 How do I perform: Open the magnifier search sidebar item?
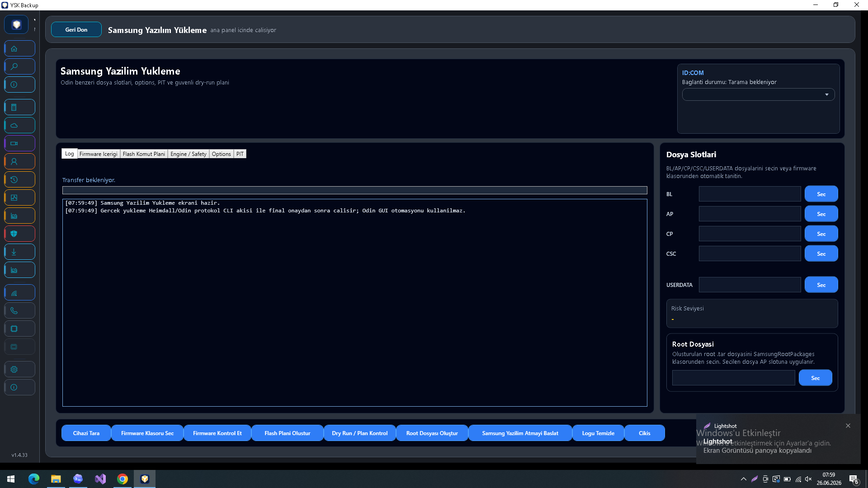(x=19, y=66)
